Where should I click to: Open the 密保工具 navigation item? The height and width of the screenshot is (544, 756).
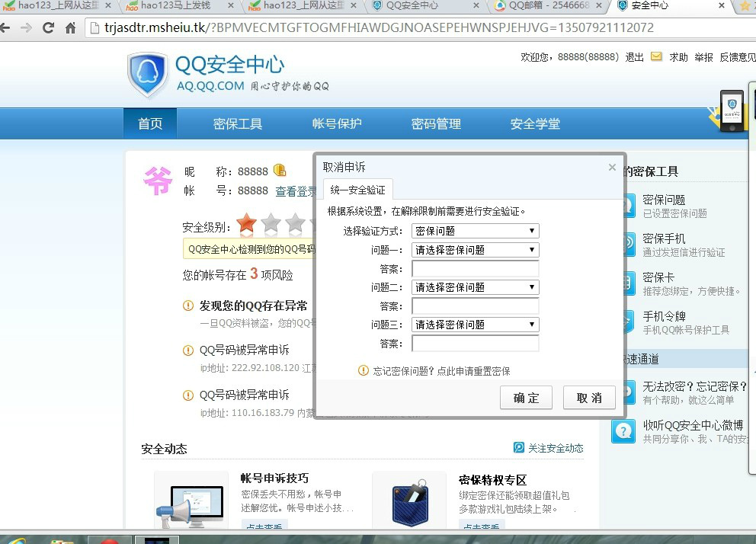[238, 124]
